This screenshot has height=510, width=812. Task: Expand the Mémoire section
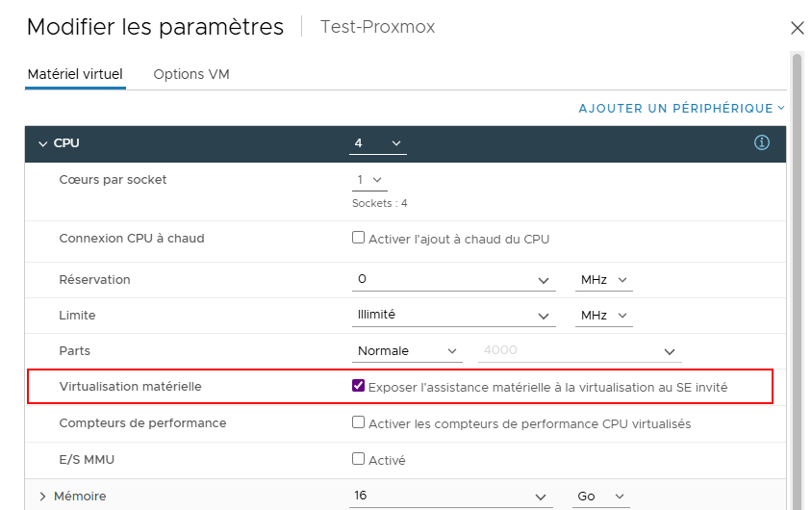click(42, 497)
